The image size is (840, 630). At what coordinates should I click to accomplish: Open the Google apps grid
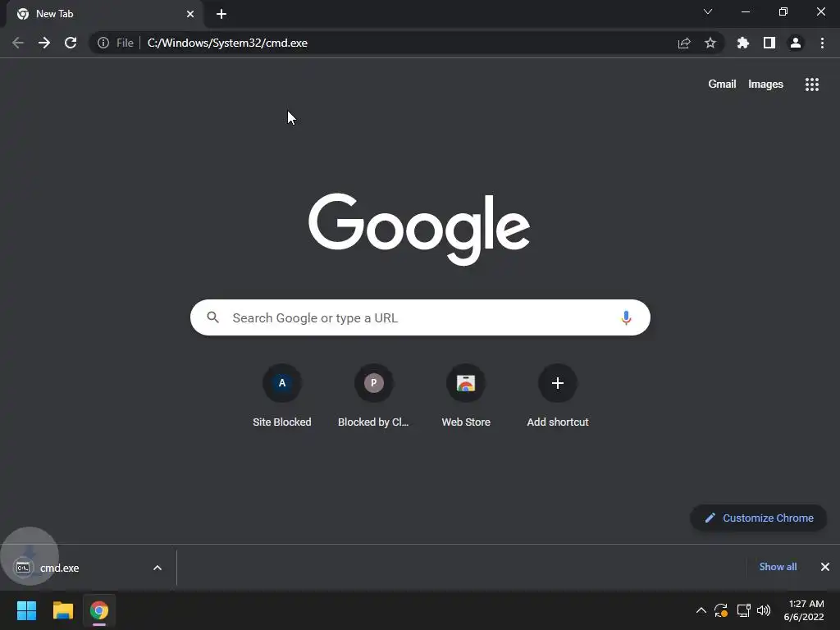tap(812, 84)
